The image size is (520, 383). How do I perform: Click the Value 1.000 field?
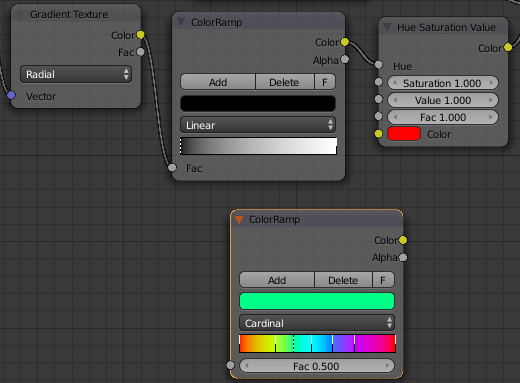[443, 100]
